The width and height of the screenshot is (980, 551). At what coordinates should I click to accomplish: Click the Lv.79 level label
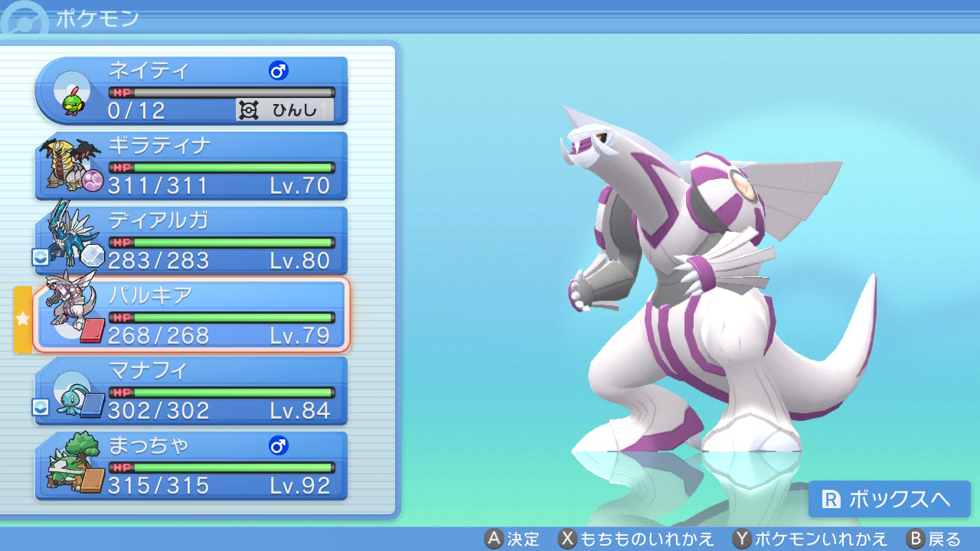click(x=300, y=336)
